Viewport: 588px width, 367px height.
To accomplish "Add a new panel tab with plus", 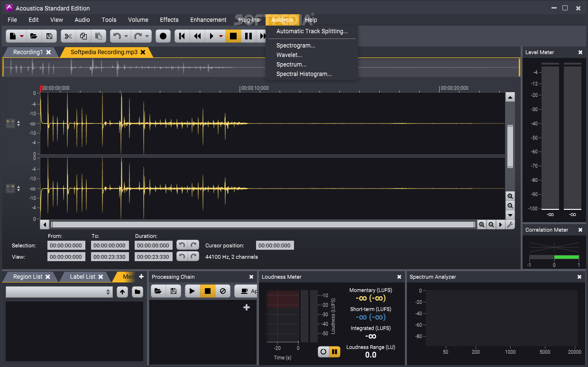I will (141, 277).
